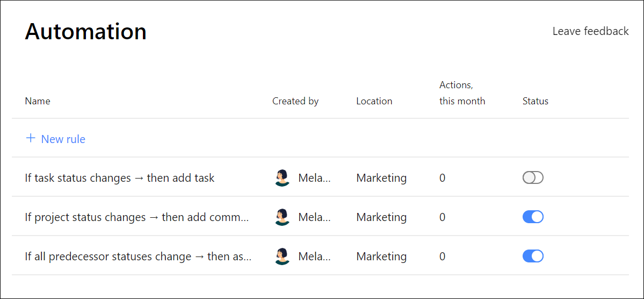Click creator name in the project status row
The height and width of the screenshot is (299, 644).
click(314, 217)
